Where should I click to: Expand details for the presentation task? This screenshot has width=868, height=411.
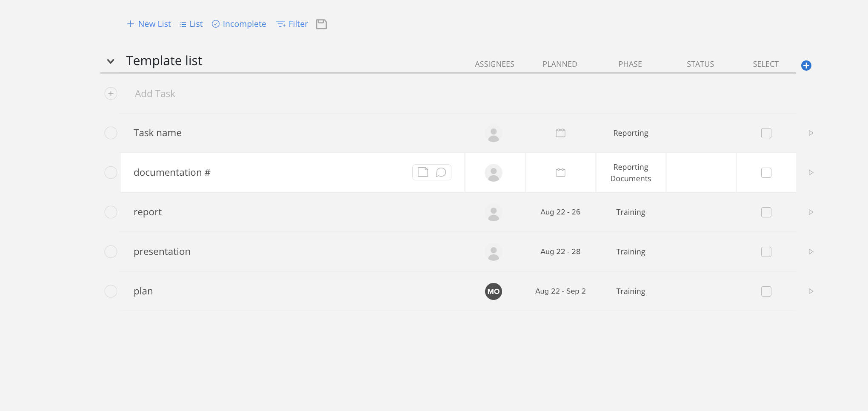pyautogui.click(x=811, y=251)
